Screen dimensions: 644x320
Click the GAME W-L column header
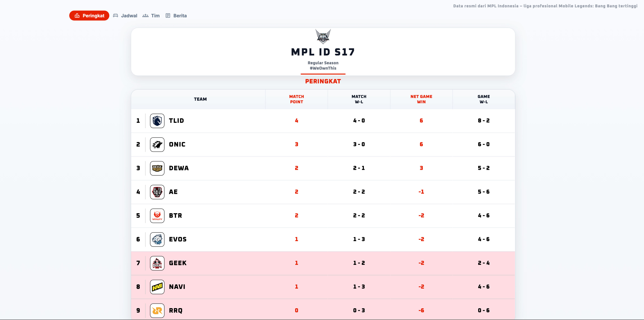484,99
